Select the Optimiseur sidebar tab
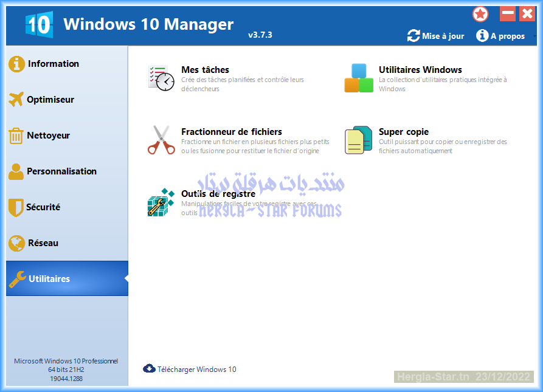The height and width of the screenshot is (392, 543). 67,100
